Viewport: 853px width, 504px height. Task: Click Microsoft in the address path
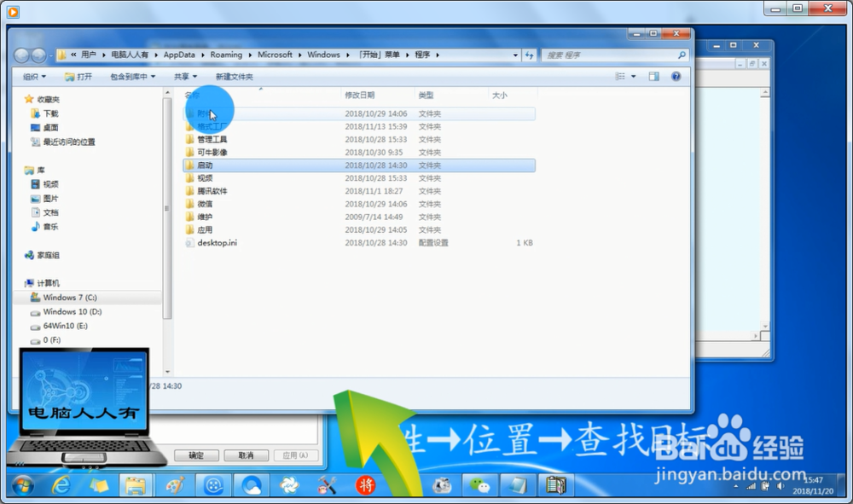click(275, 55)
